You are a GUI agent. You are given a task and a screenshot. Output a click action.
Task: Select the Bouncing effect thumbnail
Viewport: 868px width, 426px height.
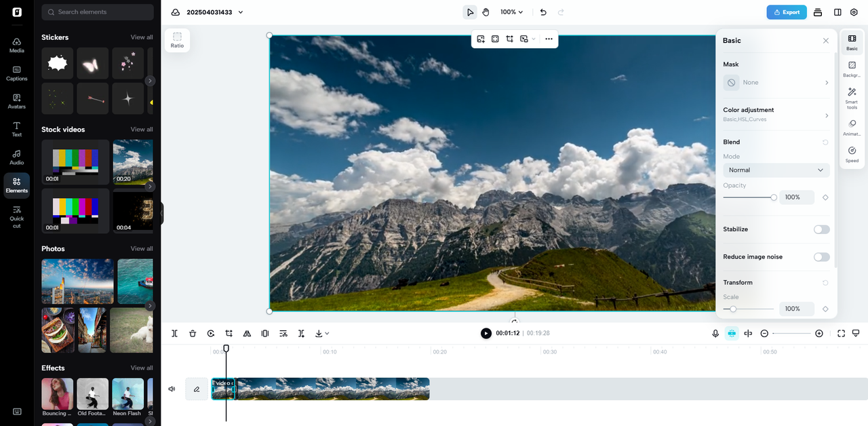(58, 394)
